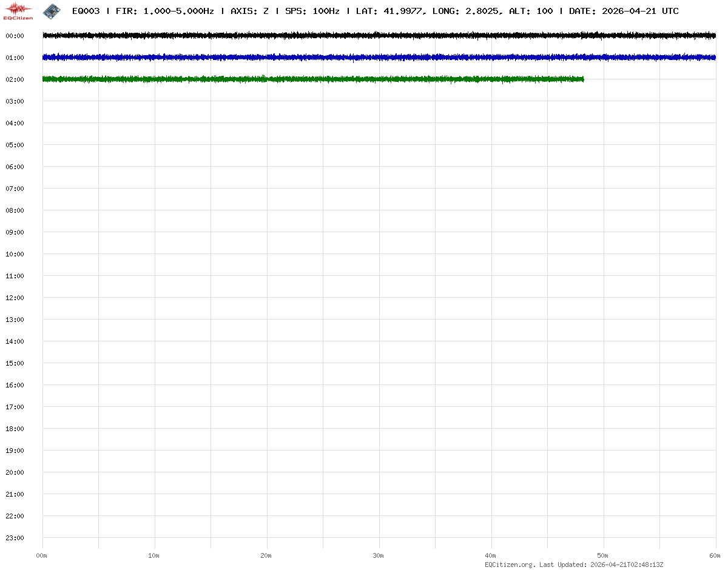Click the blue sensor board icon
This screenshot has height=570, width=728.
coord(52,10)
